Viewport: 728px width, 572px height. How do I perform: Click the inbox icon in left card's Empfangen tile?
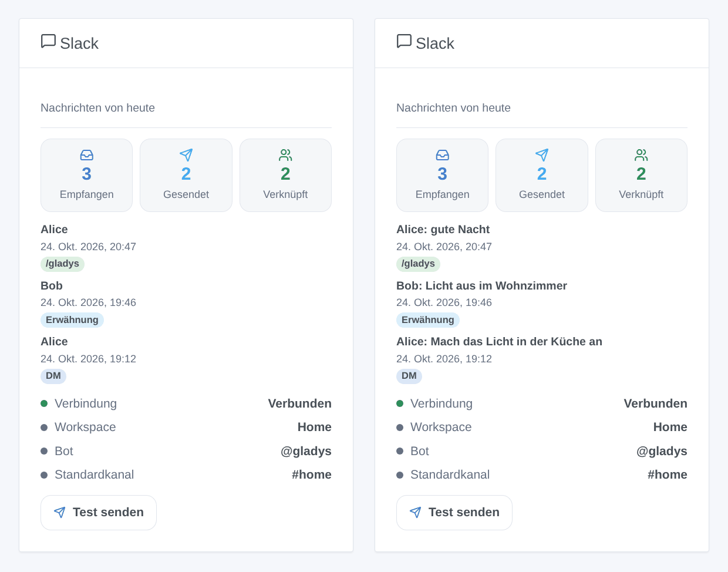tap(87, 155)
